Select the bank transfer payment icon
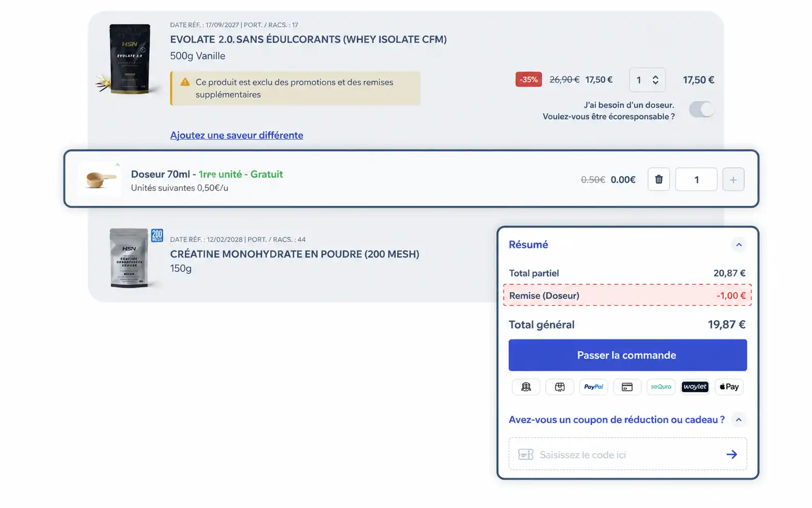Viewport: 812px width, 508px height. coord(526,387)
